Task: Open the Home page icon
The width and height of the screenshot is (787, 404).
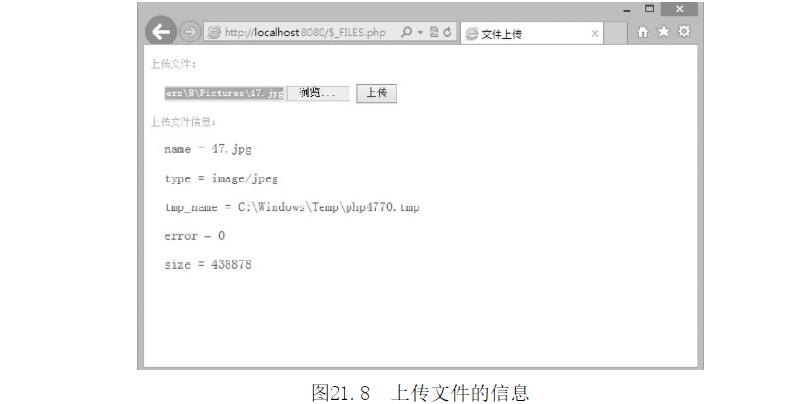Action: coord(642,32)
